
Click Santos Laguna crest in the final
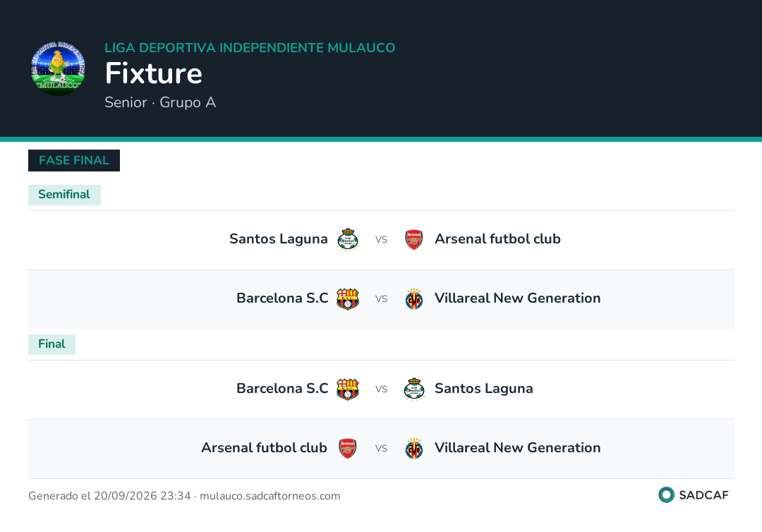coord(414,389)
